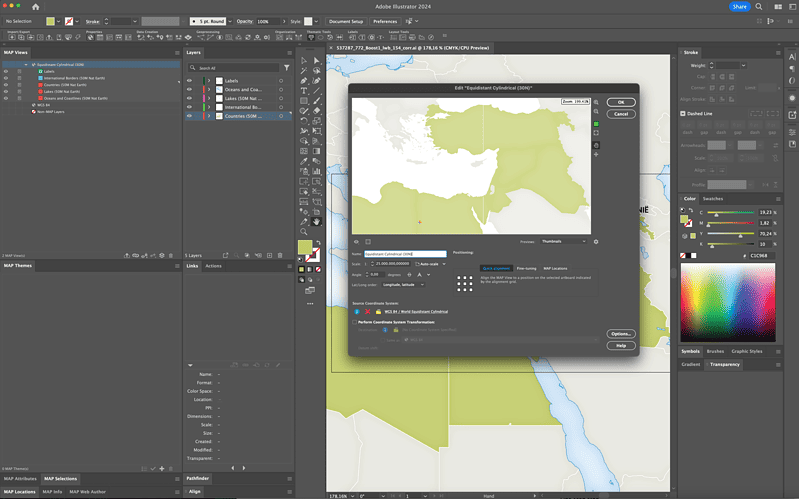Screen dimensions: 799x499
Task: Hide the Countries (50M... layer
Action: click(x=189, y=116)
